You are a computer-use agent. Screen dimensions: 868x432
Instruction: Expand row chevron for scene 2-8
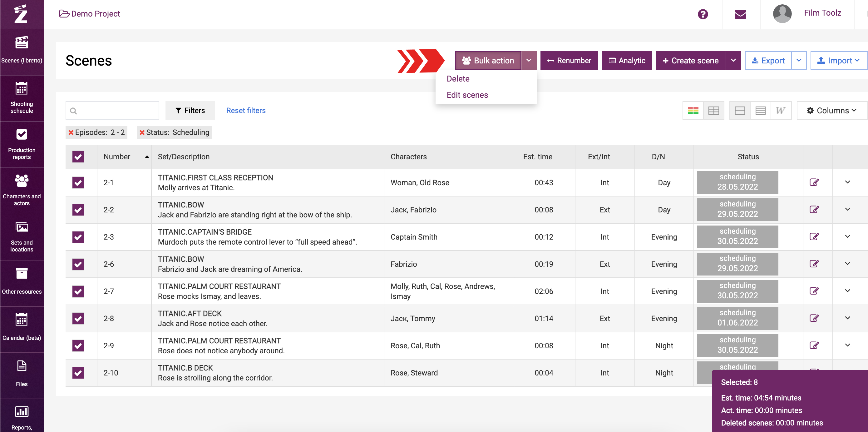point(847,318)
